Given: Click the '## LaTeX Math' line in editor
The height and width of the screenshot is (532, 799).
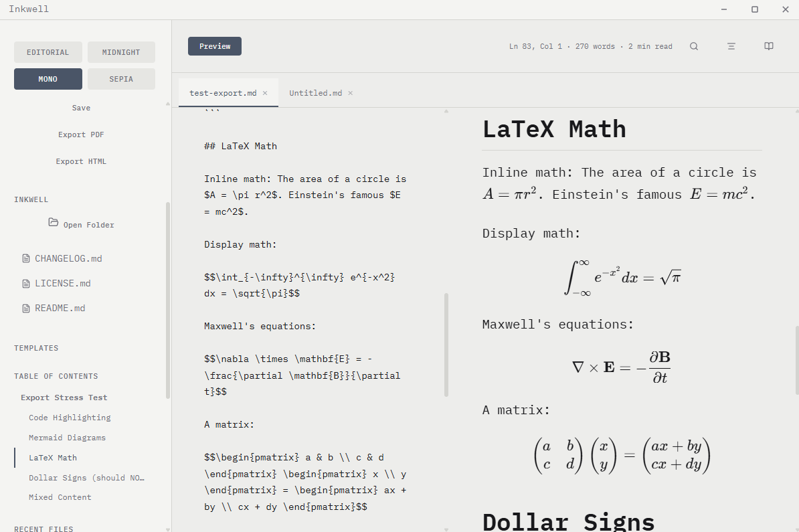Looking at the screenshot, I should click(240, 147).
